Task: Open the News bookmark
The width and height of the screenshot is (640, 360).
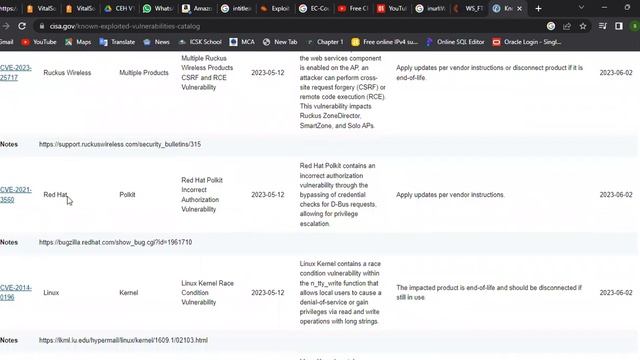Action: 156,42
